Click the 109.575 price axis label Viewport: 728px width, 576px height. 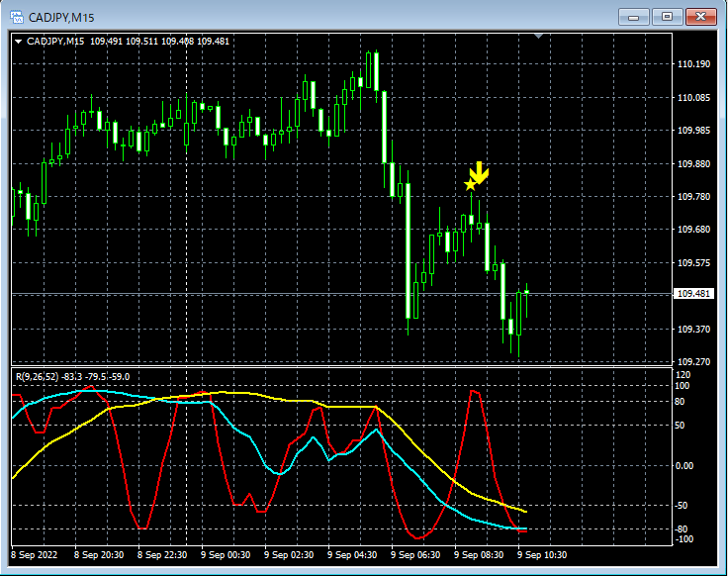(693, 263)
